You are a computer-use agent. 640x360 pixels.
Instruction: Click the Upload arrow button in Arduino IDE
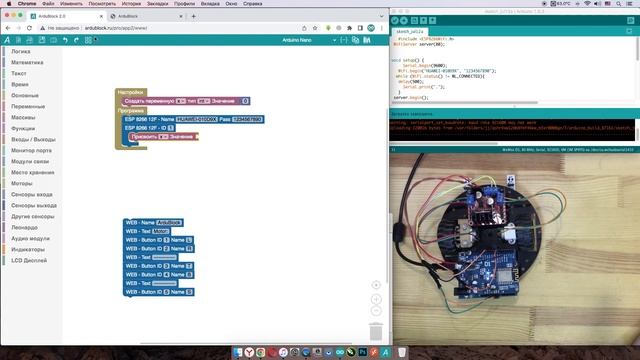tap(404, 20)
